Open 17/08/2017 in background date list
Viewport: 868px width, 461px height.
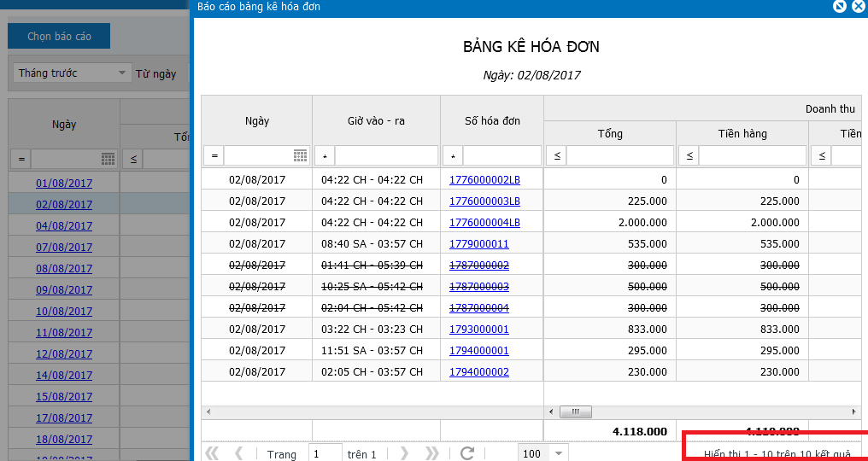pyautogui.click(x=64, y=417)
